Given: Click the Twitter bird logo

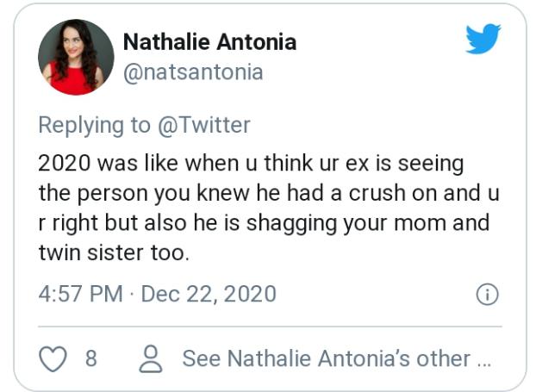Looking at the screenshot, I should 483,39.
